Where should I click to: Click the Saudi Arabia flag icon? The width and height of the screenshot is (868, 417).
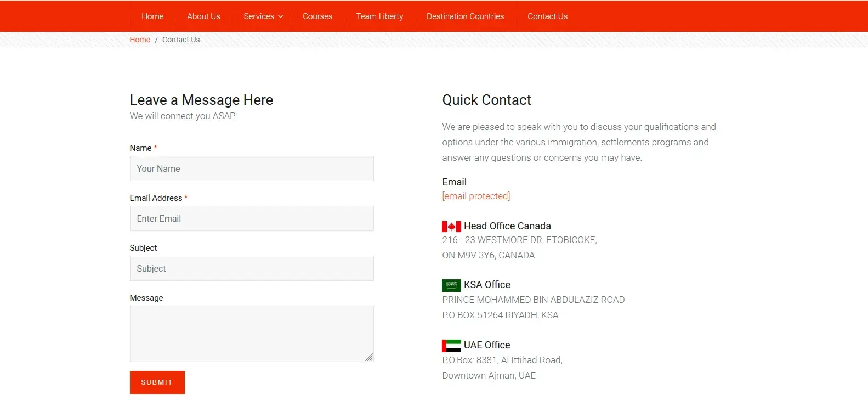tap(451, 285)
